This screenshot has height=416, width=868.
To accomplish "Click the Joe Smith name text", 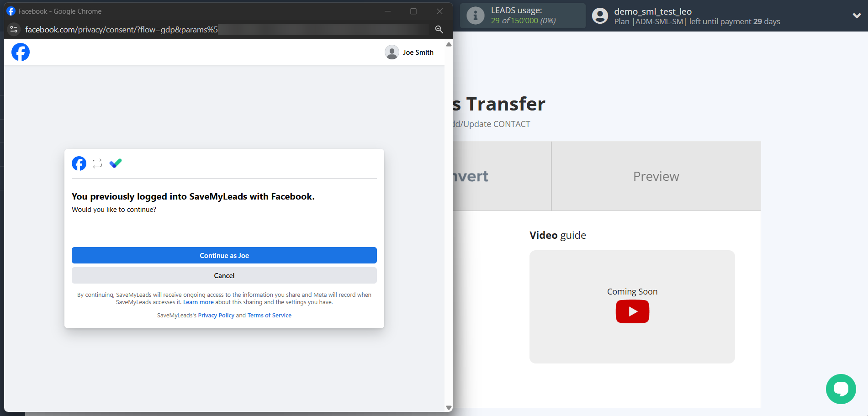I will tap(418, 53).
